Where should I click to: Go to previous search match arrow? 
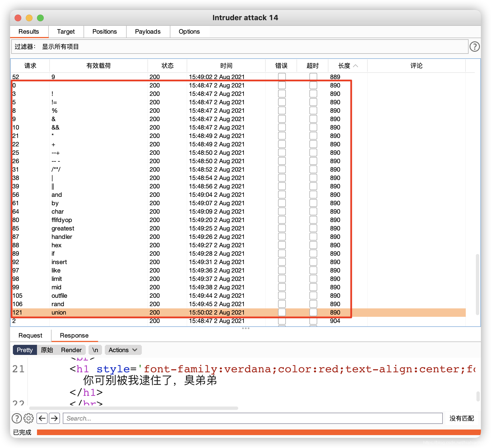pyautogui.click(x=42, y=418)
